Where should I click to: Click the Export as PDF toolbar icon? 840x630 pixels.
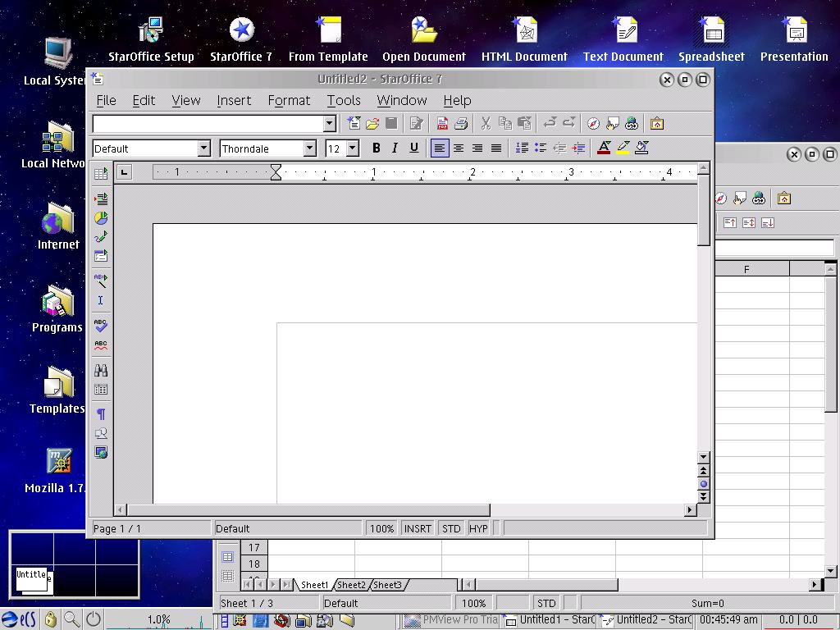442,124
